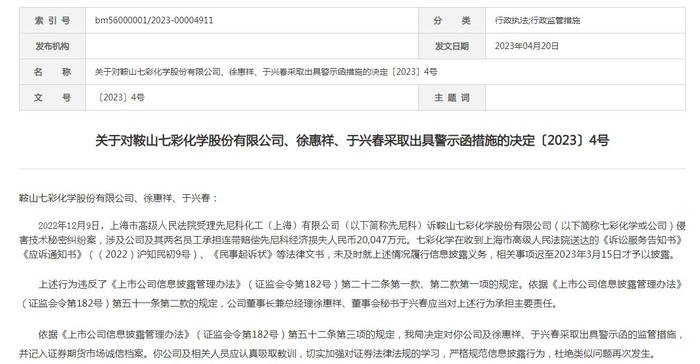The image size is (700, 364).
Task: Select category value 行政执法;行政监管措施
Action: coord(538,21)
